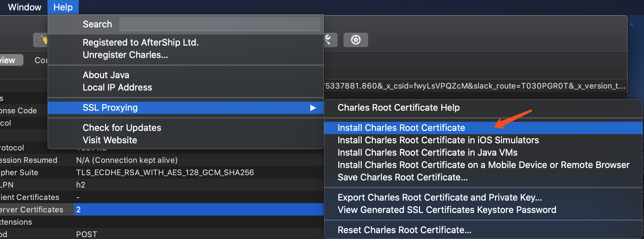Open the gear settings toolbar icon
644x239 pixels.
356,40
